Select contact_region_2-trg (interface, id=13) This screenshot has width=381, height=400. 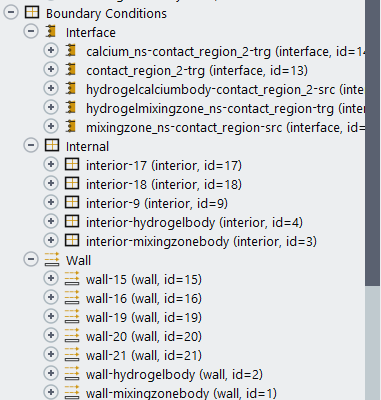[x=197, y=71]
